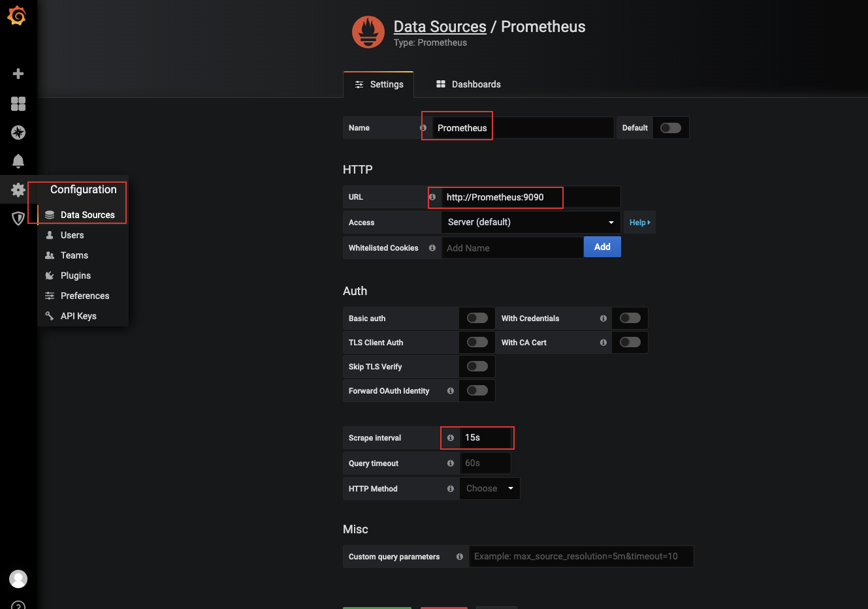Screen dimensions: 868x609
Task: Click the Query timeout info icon
Action: point(451,463)
